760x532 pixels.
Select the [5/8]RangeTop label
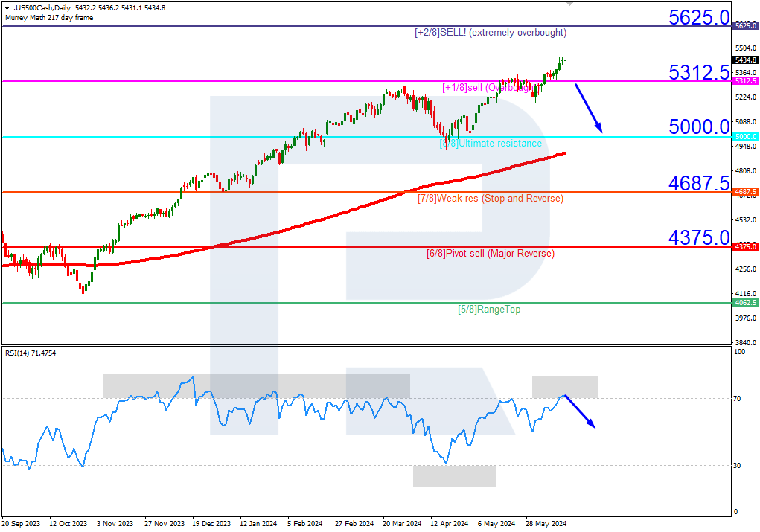click(488, 308)
